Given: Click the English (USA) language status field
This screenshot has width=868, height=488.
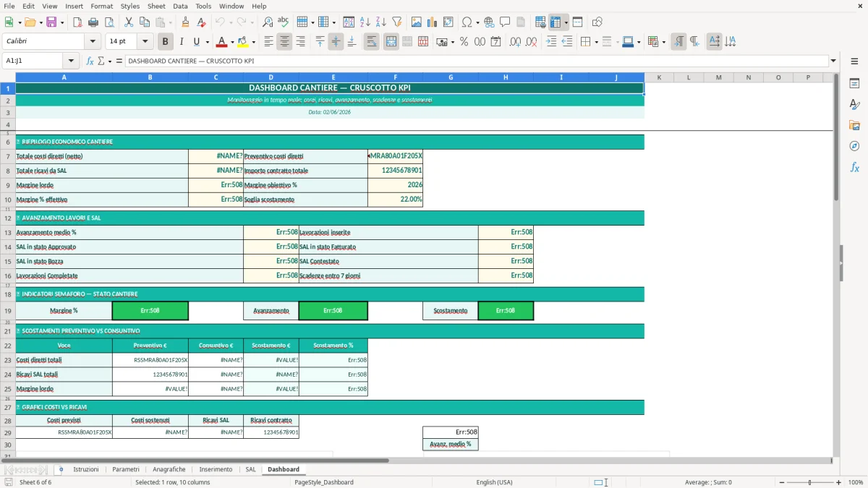Looking at the screenshot, I should pyautogui.click(x=494, y=482).
